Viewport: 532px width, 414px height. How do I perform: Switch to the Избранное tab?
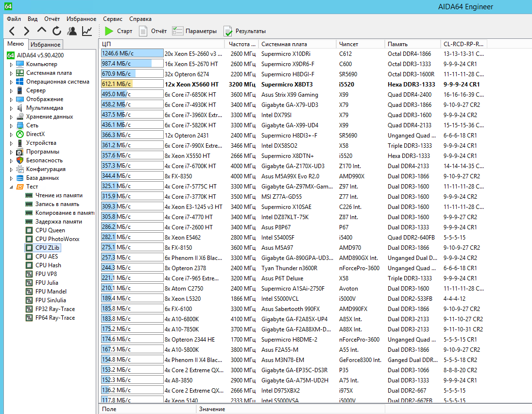click(x=46, y=44)
